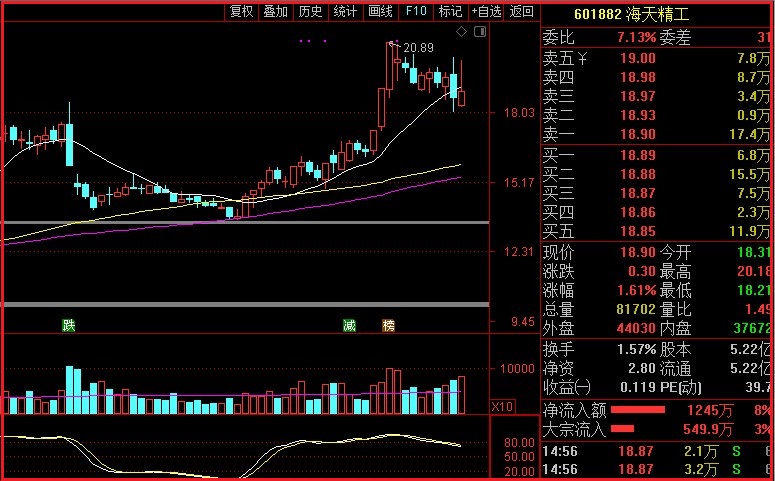Click the 净流入额 amount 1245万
This screenshot has width=775, height=481.
pyautogui.click(x=710, y=410)
